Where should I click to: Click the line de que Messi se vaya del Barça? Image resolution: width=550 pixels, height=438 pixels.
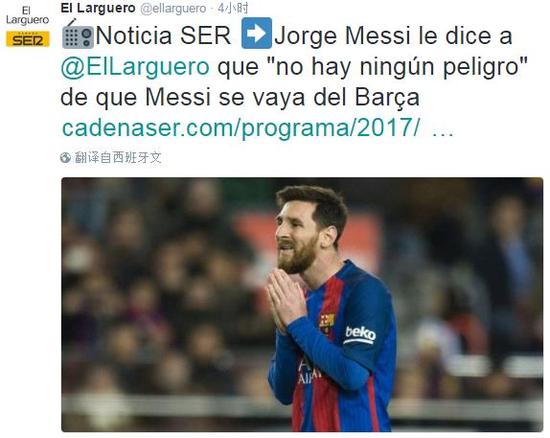[240, 97]
